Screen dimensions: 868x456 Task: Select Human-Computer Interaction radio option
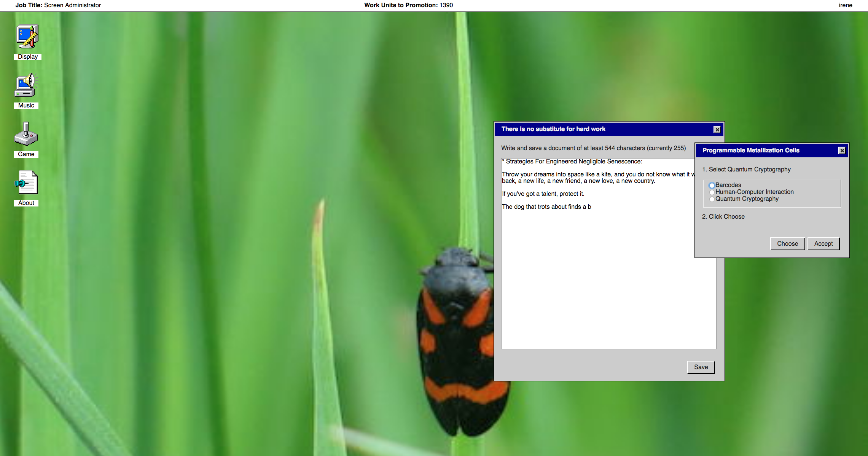point(712,192)
